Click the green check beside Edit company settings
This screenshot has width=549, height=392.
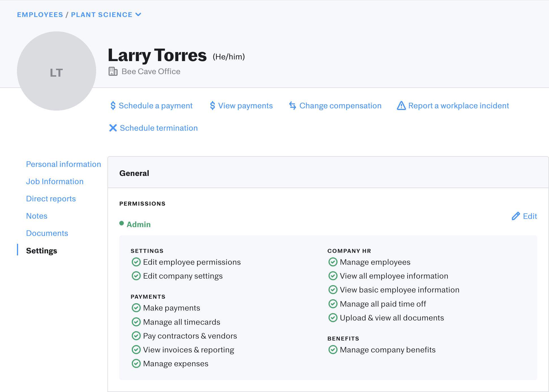point(136,276)
